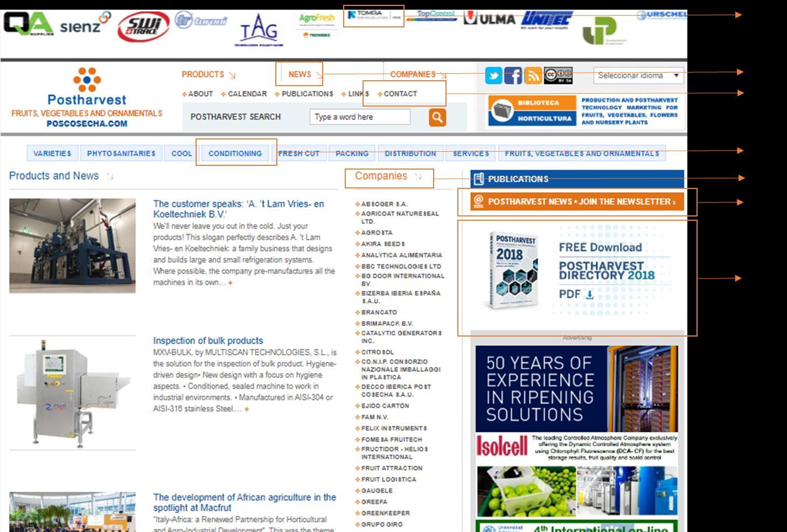The width and height of the screenshot is (787, 532).
Task: Expand the Products and News heading arrow
Action: pos(110,176)
